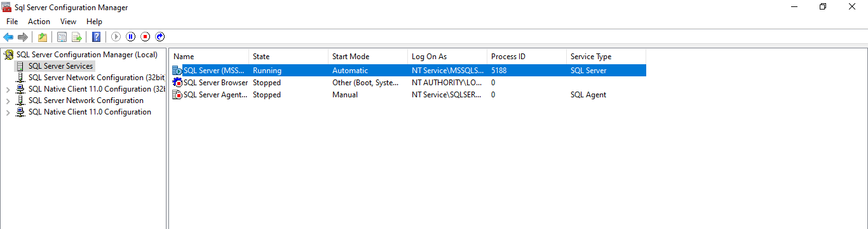Open the File menu
868x229 pixels.
12,22
